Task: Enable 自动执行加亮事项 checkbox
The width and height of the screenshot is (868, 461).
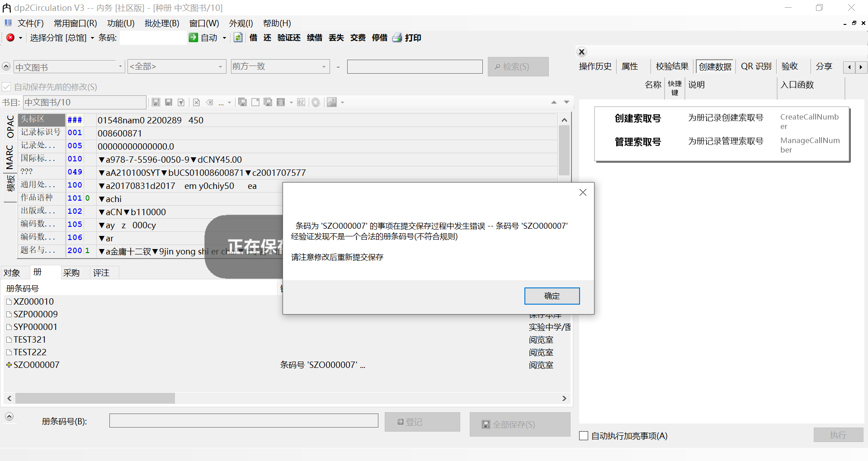Action: point(583,436)
